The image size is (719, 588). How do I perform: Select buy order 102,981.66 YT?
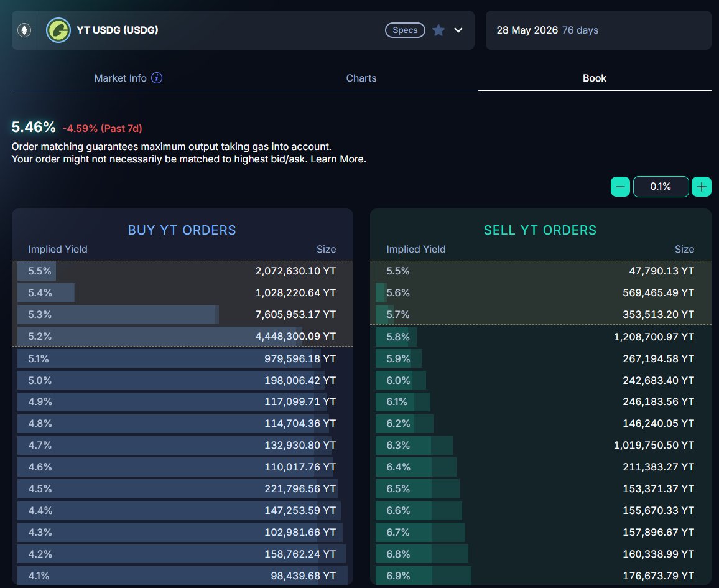[x=182, y=532]
